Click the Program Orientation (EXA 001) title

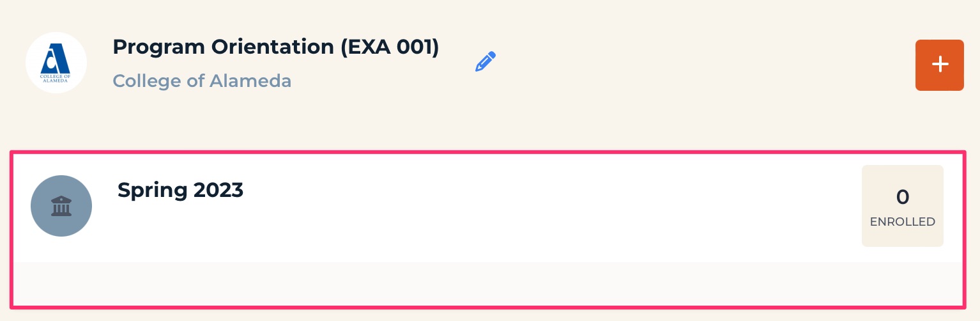pos(276,47)
